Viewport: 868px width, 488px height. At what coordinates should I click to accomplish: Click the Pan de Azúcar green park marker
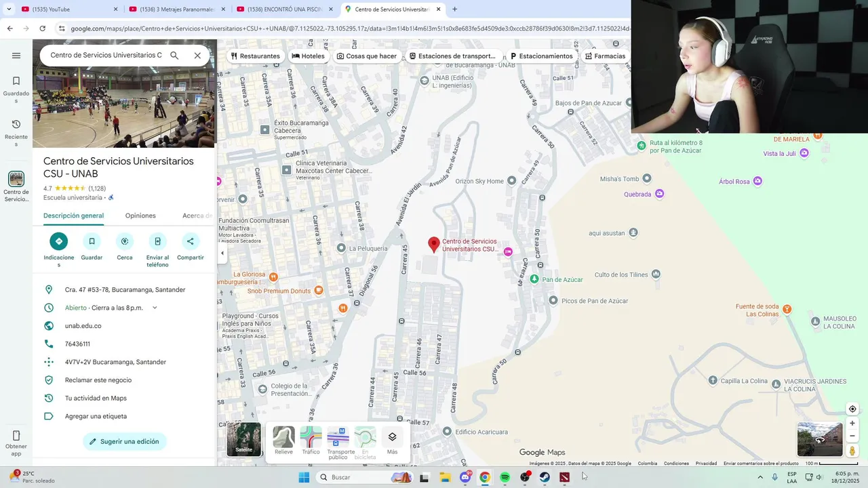click(x=534, y=279)
